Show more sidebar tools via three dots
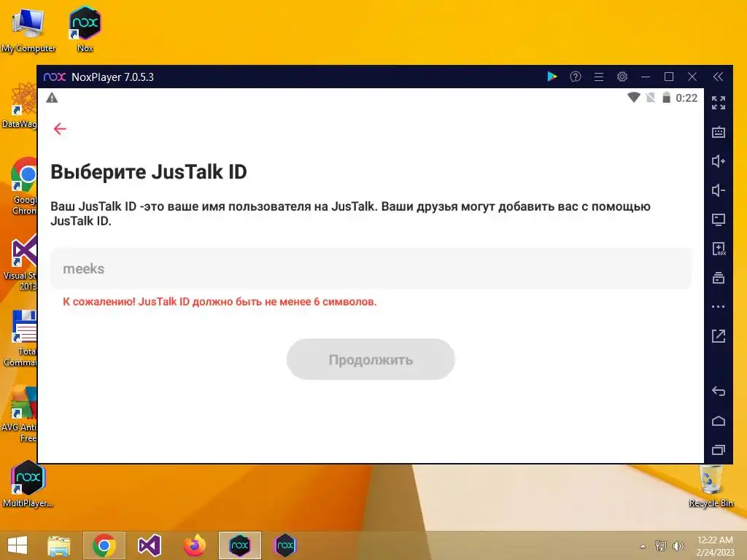 (719, 307)
